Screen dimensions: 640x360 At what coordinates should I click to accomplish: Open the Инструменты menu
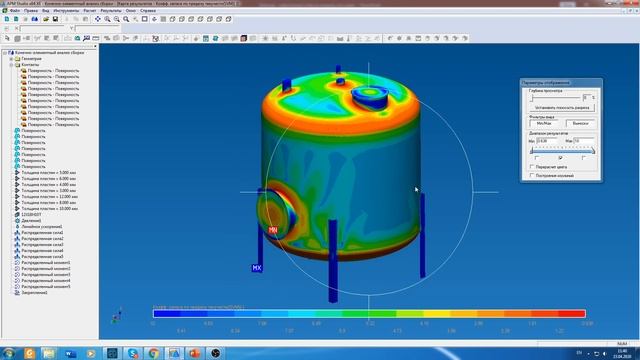(67, 11)
